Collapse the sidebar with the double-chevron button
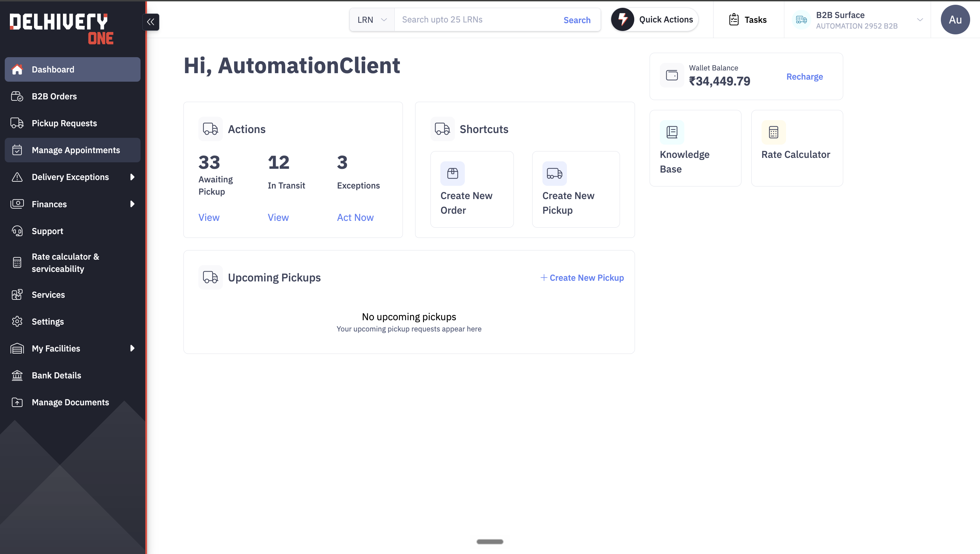 (151, 22)
